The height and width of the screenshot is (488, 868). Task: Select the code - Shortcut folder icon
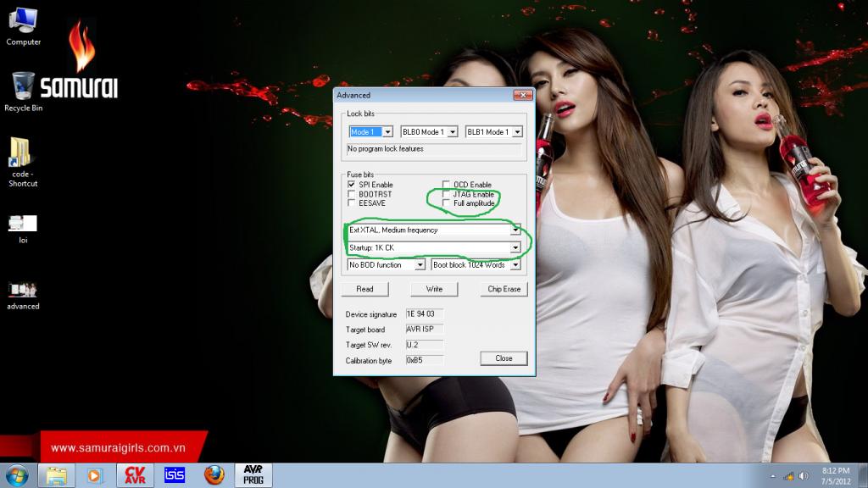click(23, 162)
